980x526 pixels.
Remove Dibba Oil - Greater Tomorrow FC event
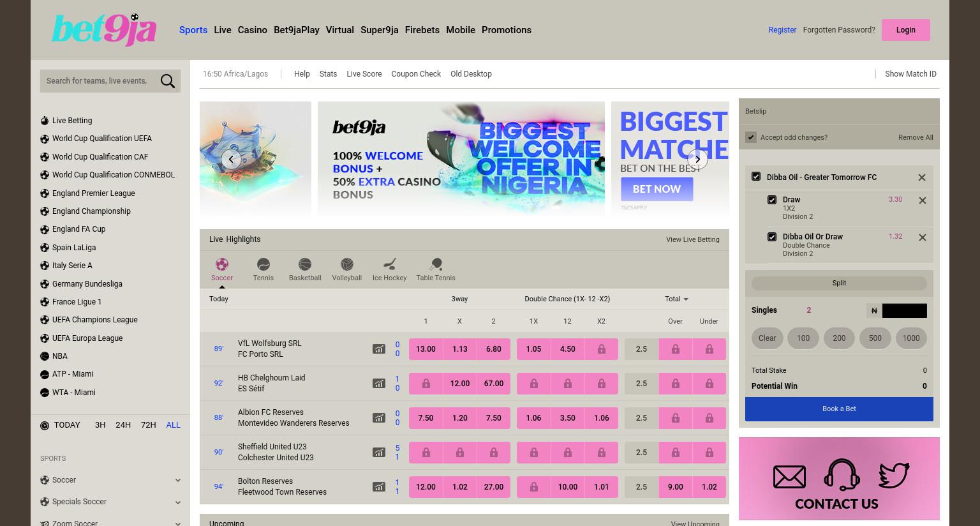[x=922, y=177]
